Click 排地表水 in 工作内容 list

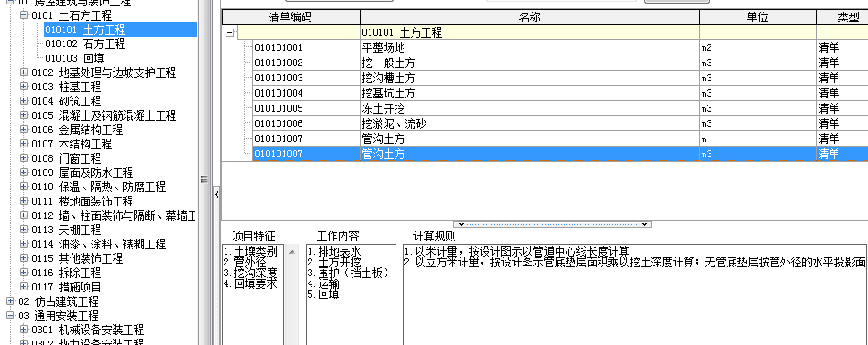(335, 251)
